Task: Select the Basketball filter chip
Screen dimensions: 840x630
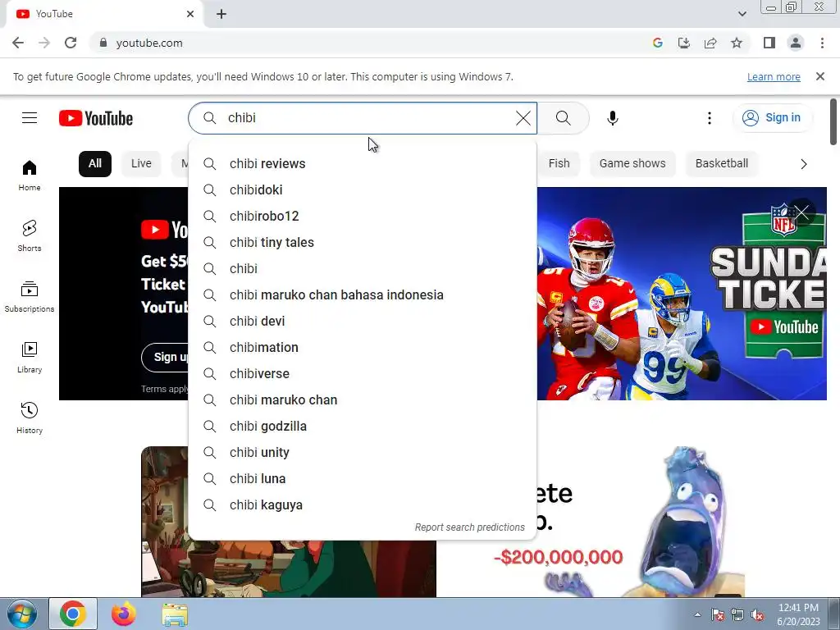Action: point(722,163)
